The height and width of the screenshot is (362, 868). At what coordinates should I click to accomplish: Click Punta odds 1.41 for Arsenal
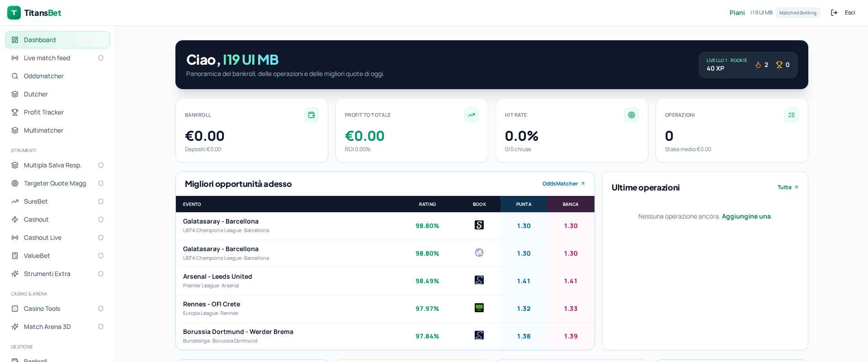click(x=524, y=281)
